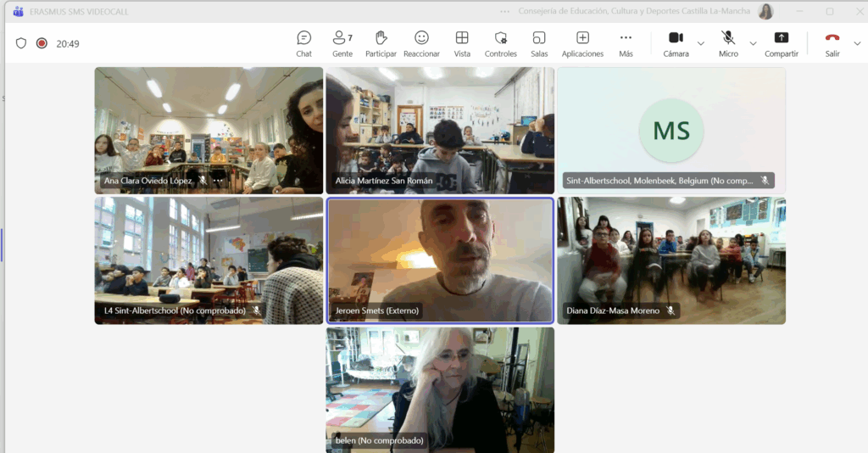
Task: Expand the Cámara options arrow
Action: pos(701,43)
